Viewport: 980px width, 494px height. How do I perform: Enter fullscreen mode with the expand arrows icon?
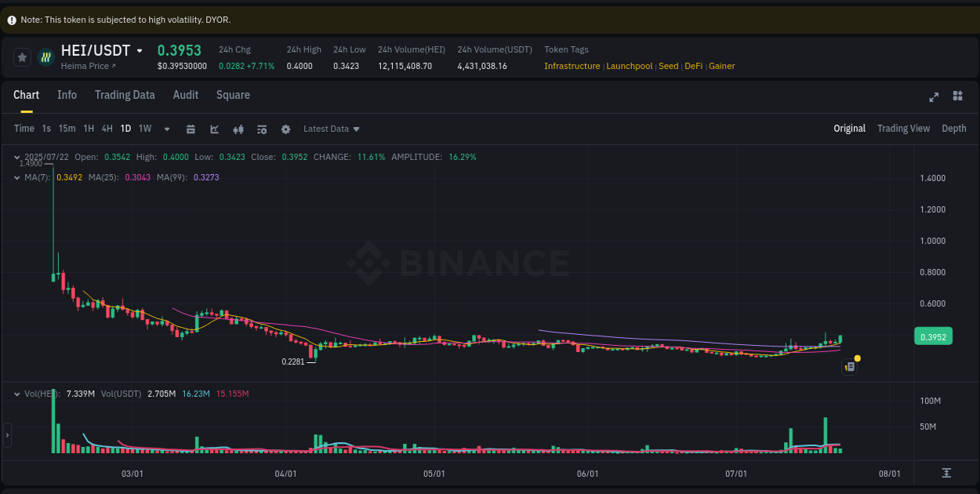coord(934,96)
